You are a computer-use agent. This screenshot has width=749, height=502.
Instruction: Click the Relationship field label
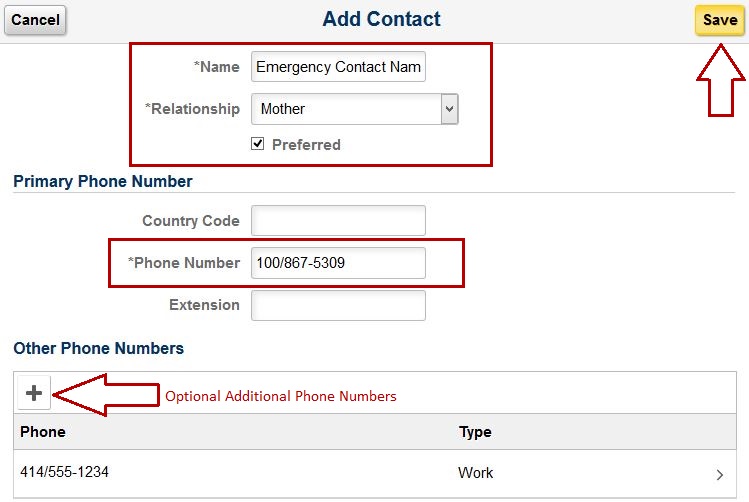[x=194, y=109]
